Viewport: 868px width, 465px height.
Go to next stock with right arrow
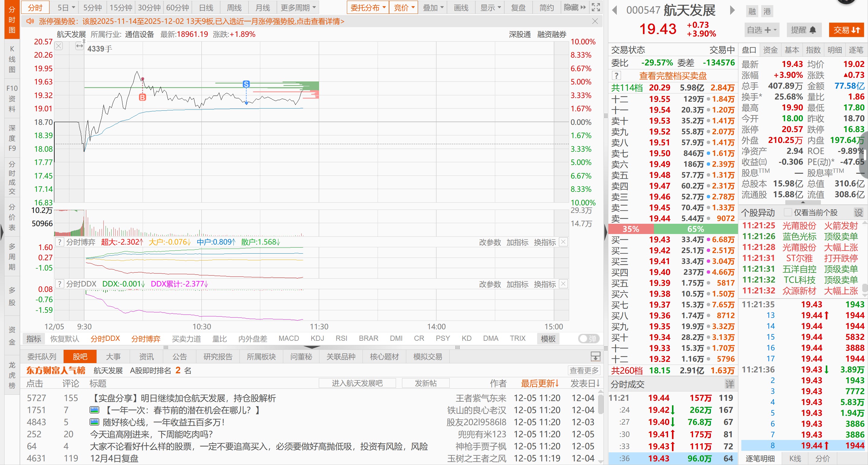click(x=732, y=11)
